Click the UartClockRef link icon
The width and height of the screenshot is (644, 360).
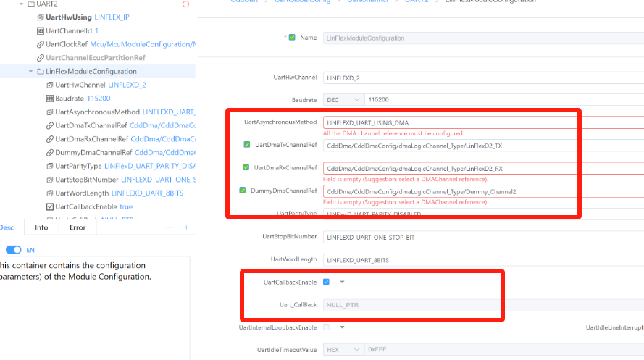[41, 44]
